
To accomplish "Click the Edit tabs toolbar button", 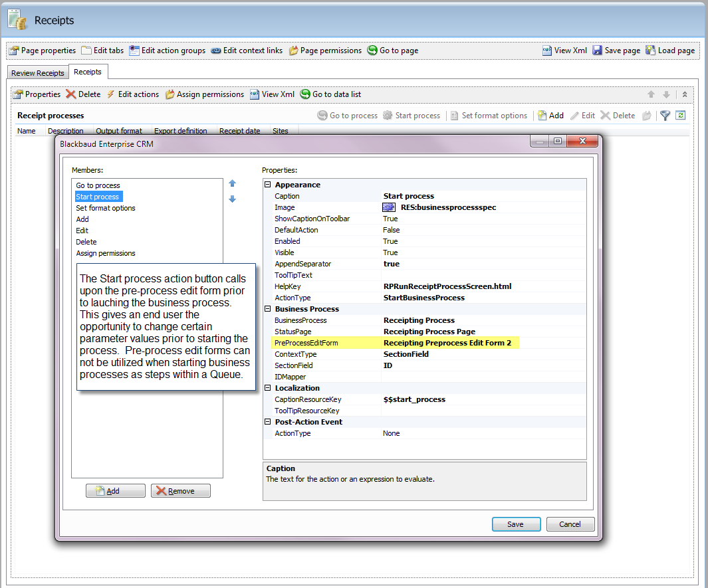I will [x=102, y=50].
